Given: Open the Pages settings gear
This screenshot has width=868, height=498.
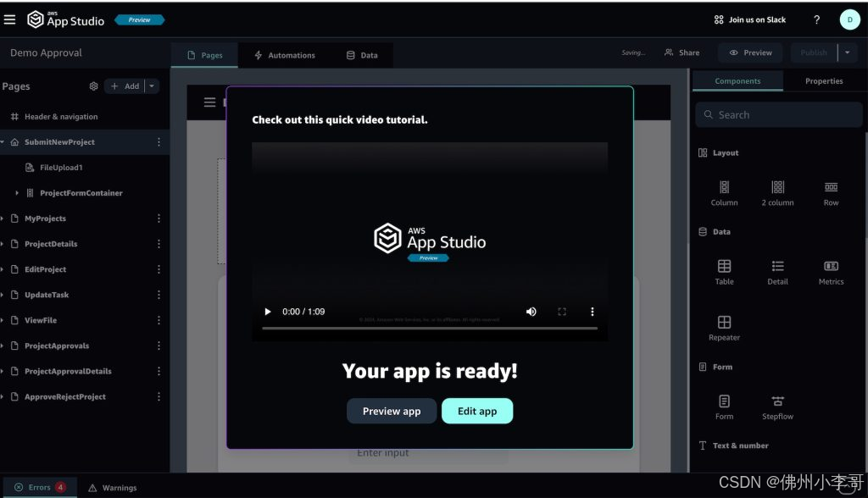Looking at the screenshot, I should (x=93, y=86).
